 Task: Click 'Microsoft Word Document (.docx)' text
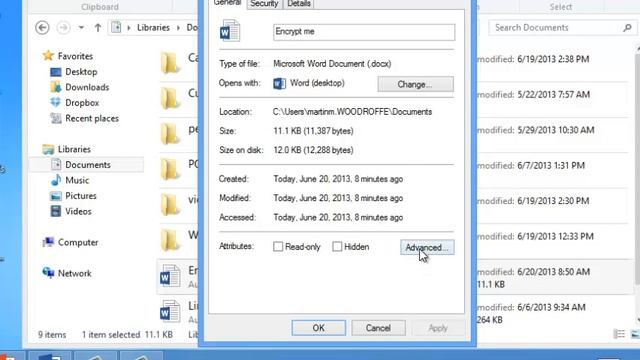point(332,64)
